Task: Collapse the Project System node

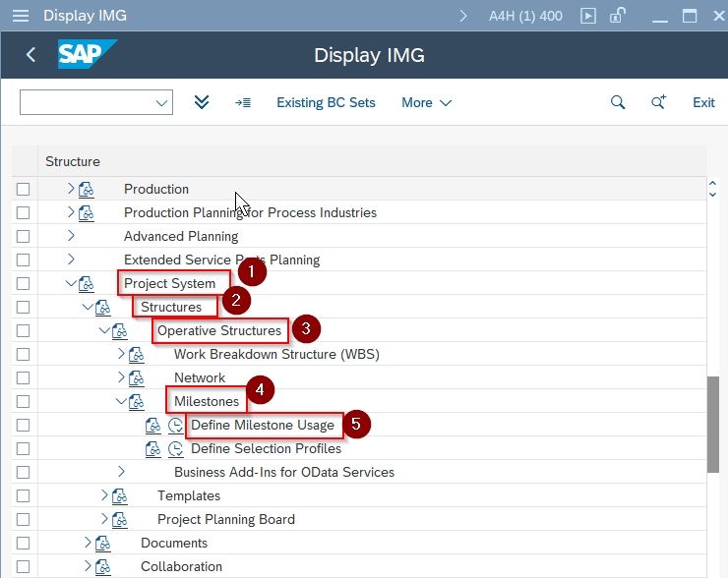Action: pos(71,282)
